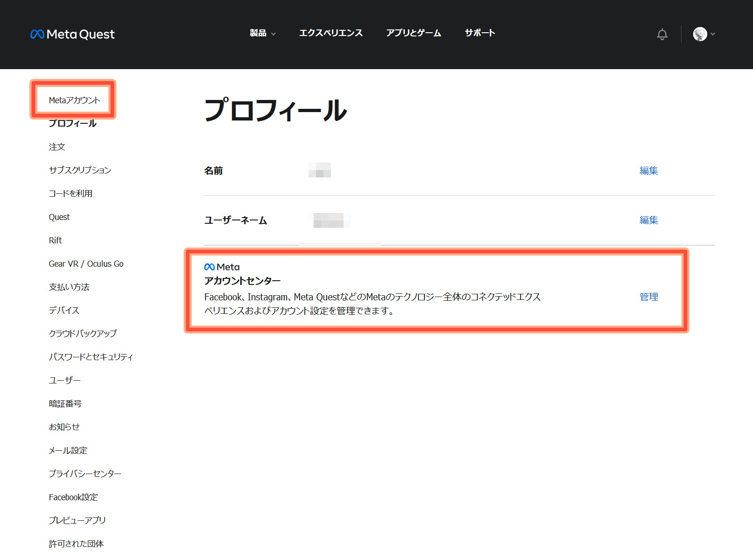The width and height of the screenshot is (753, 560).
Task: Expand the 製品 dropdown
Action: tap(263, 33)
